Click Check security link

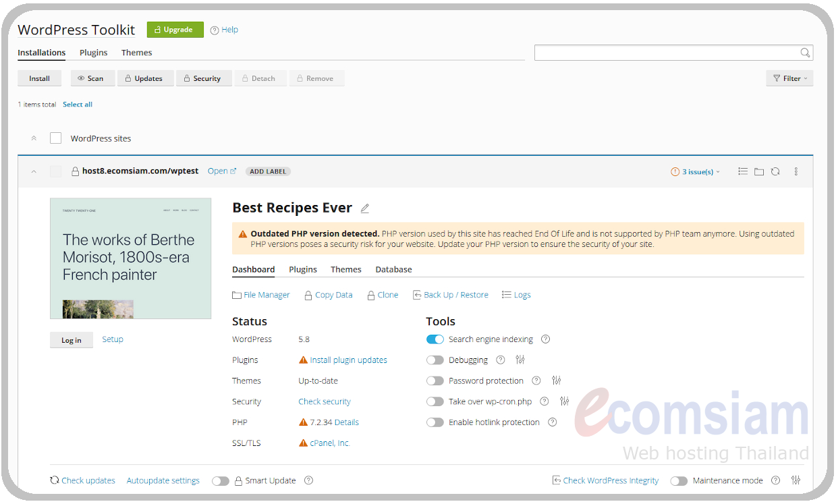325,401
